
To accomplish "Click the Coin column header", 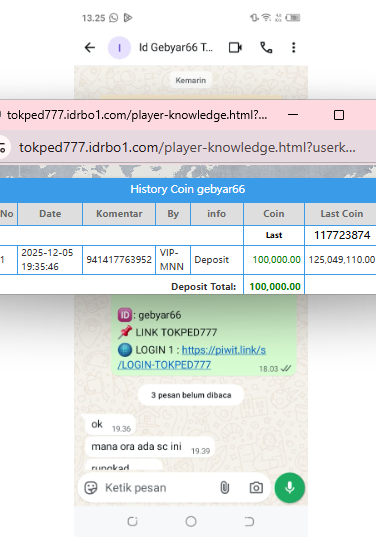I will (274, 214).
